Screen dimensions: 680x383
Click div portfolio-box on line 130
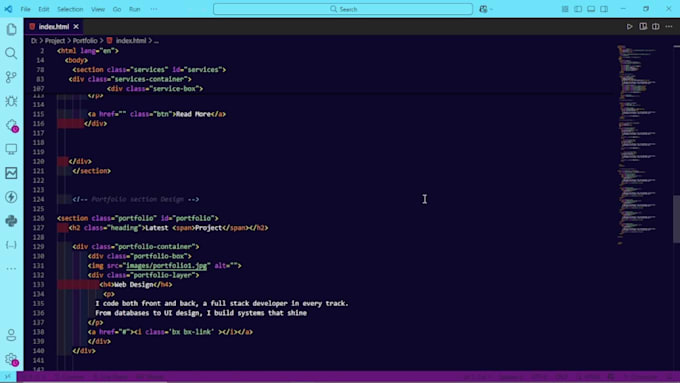coord(140,256)
